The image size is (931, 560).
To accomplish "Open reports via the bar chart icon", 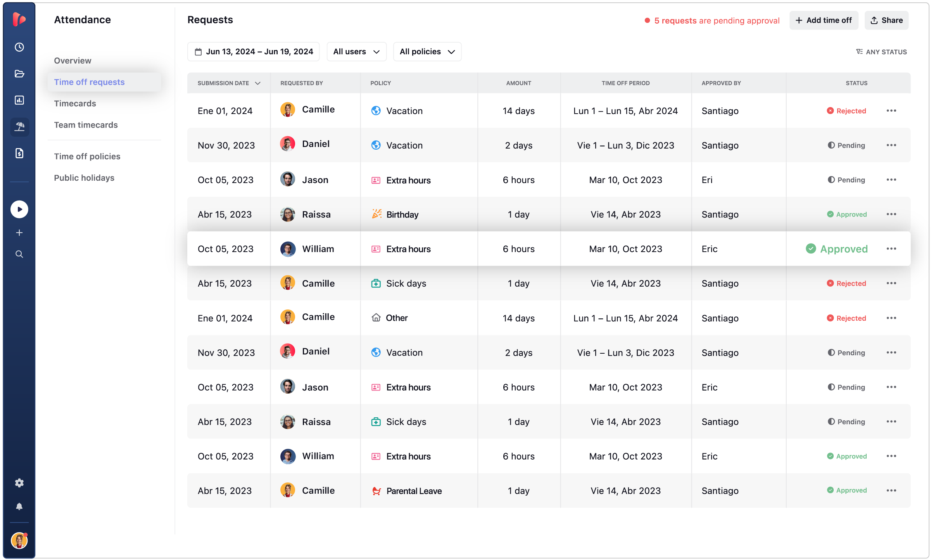I will tap(19, 100).
